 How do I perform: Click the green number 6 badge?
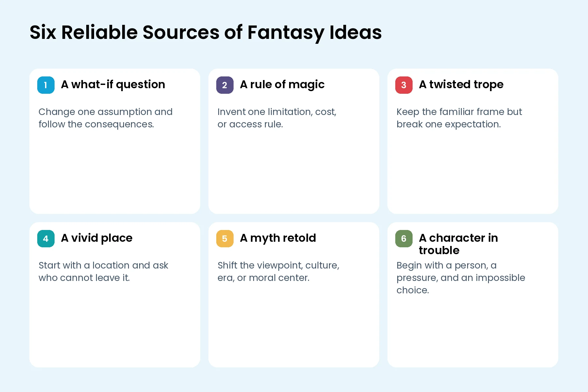tap(404, 238)
